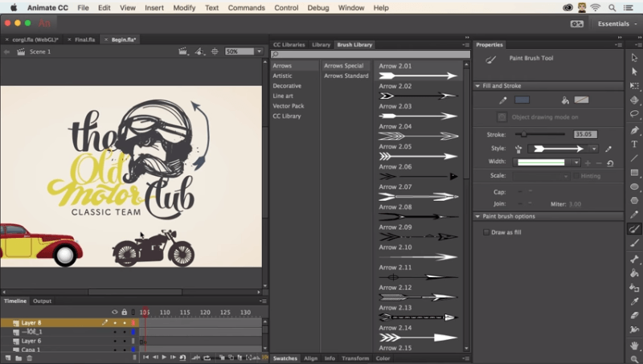Collapse the Fill and Stroke section
643x364 pixels.
477,85
